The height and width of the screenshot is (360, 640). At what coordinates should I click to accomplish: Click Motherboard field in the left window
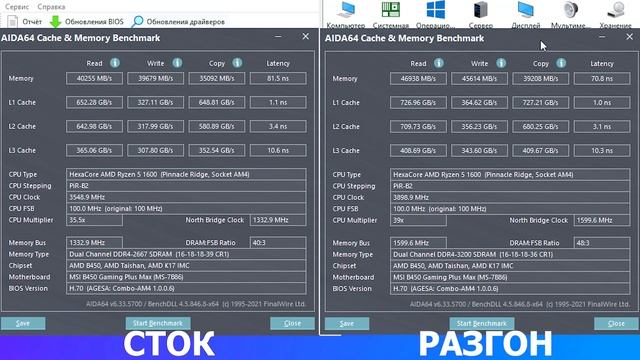pyautogui.click(x=186, y=277)
